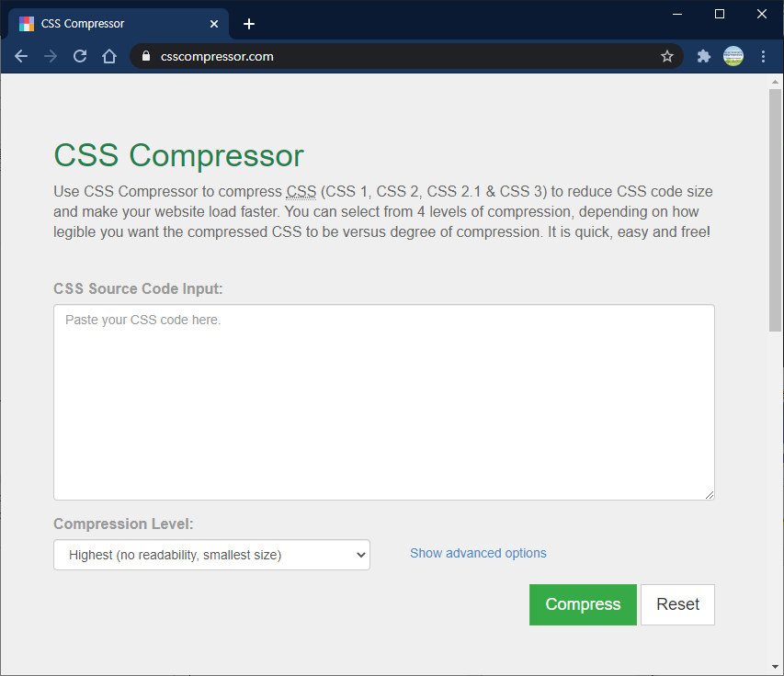Open the Extensions puzzle icon

click(704, 56)
